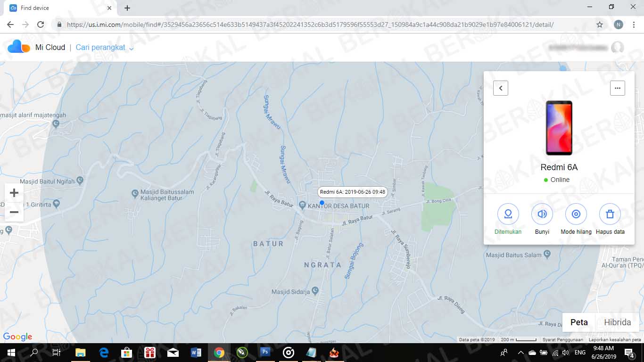Bookmark this page with star icon
The height and width of the screenshot is (362, 644).
[x=600, y=25]
